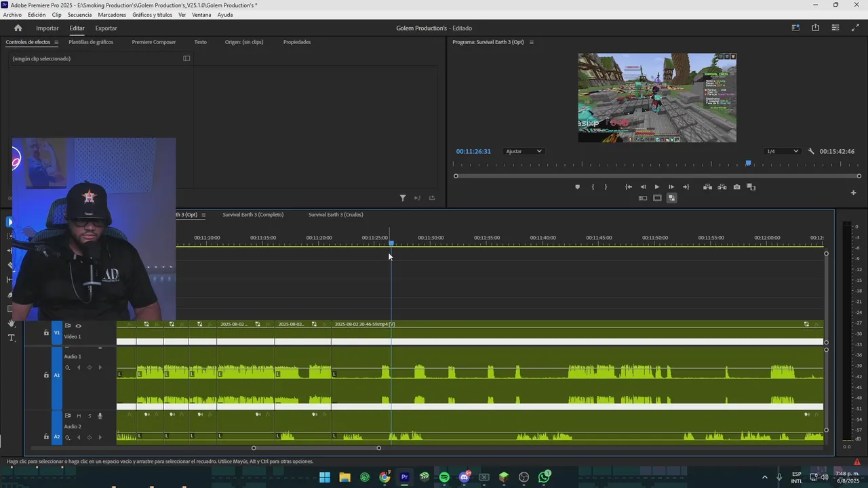Screen dimensions: 868x488
Task: Open the Propiedades tab
Action: pyautogui.click(x=297, y=42)
